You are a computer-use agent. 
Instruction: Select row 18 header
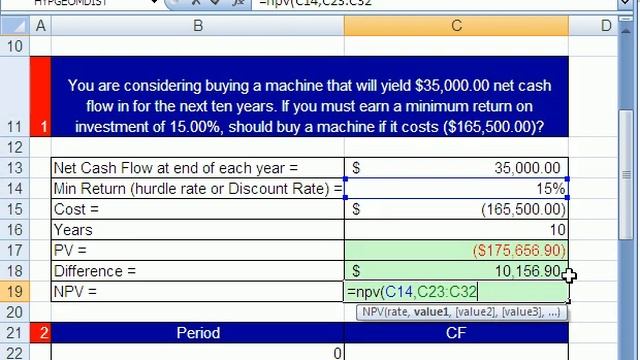15,271
